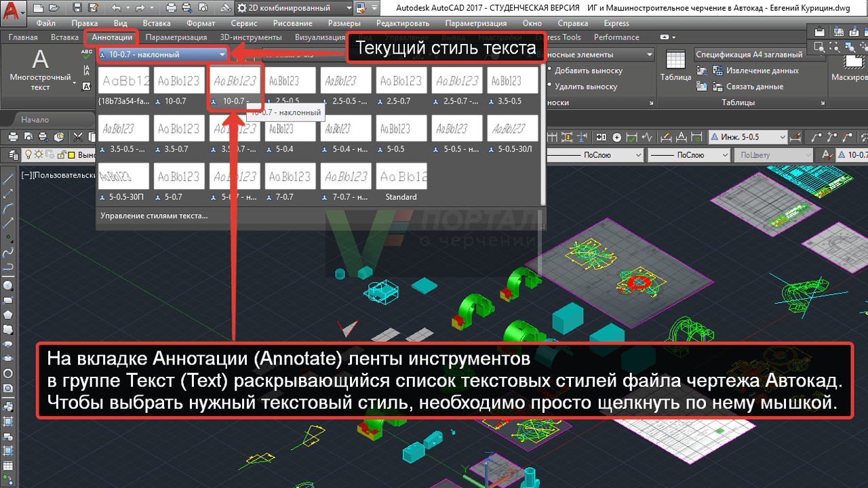The height and width of the screenshot is (488, 868).
Task: Click the 'Добавить выноску' button
Action: 589,70
